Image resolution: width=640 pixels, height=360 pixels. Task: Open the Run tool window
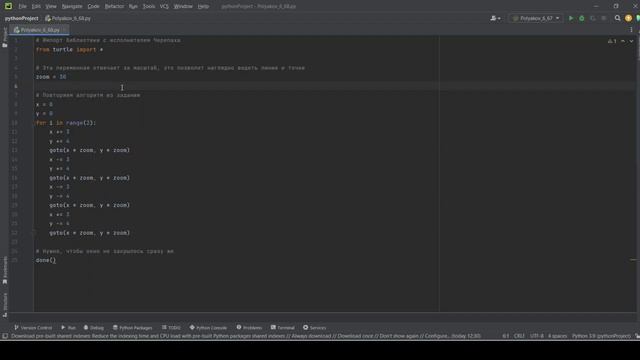[69, 328]
